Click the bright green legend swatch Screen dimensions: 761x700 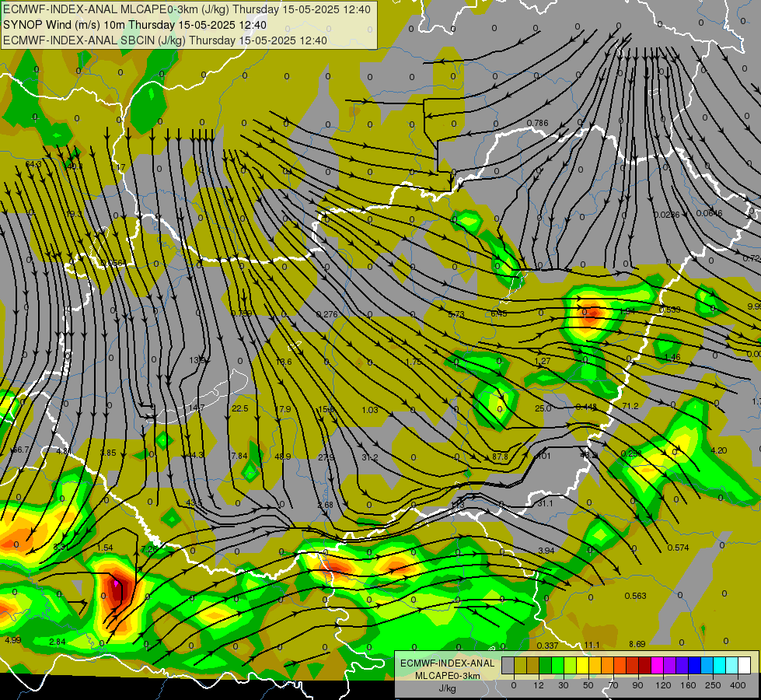tap(557, 665)
